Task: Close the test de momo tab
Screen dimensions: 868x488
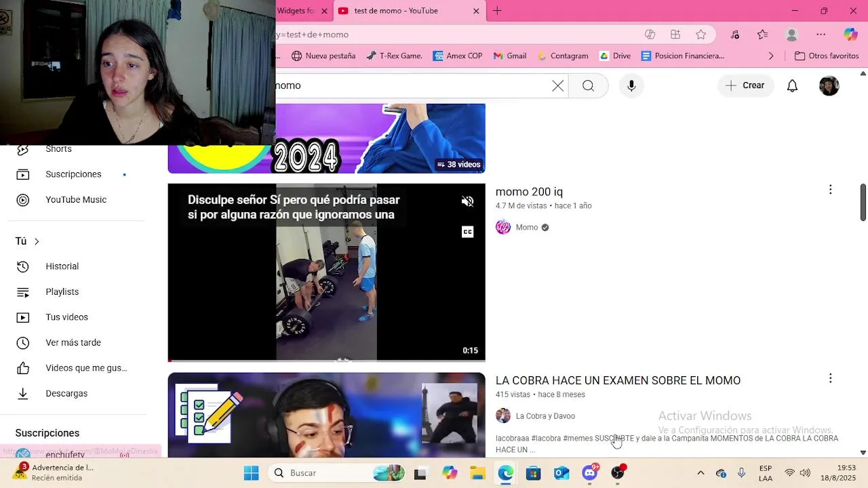Action: 476,11
